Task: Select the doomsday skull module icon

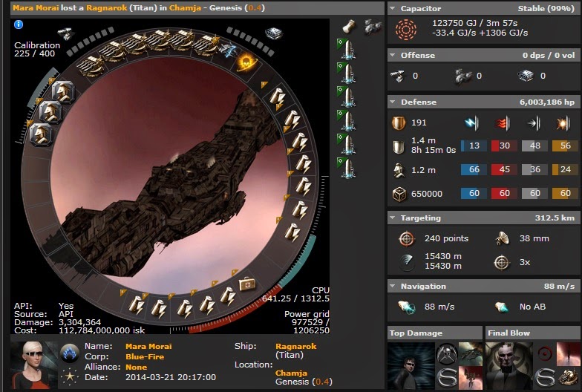Action: tap(246, 62)
